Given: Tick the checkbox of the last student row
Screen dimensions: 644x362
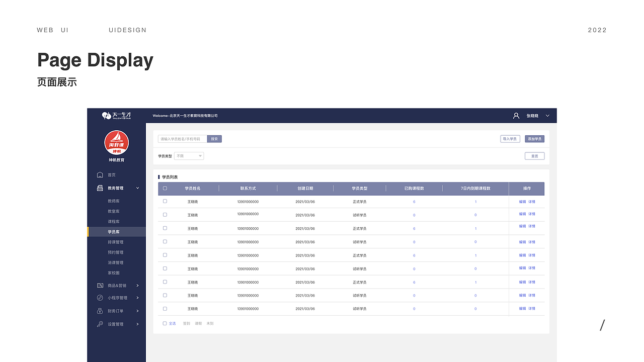Looking at the screenshot, I should pos(165,309).
